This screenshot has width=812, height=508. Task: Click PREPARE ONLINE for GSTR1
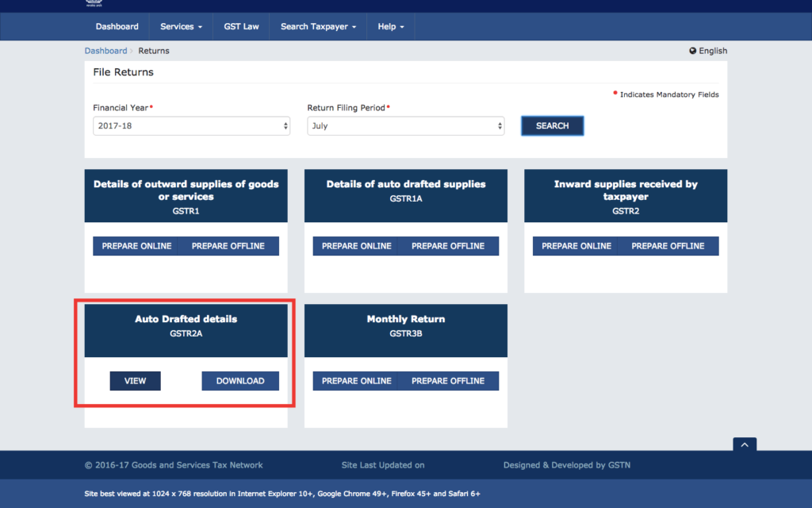[136, 246]
